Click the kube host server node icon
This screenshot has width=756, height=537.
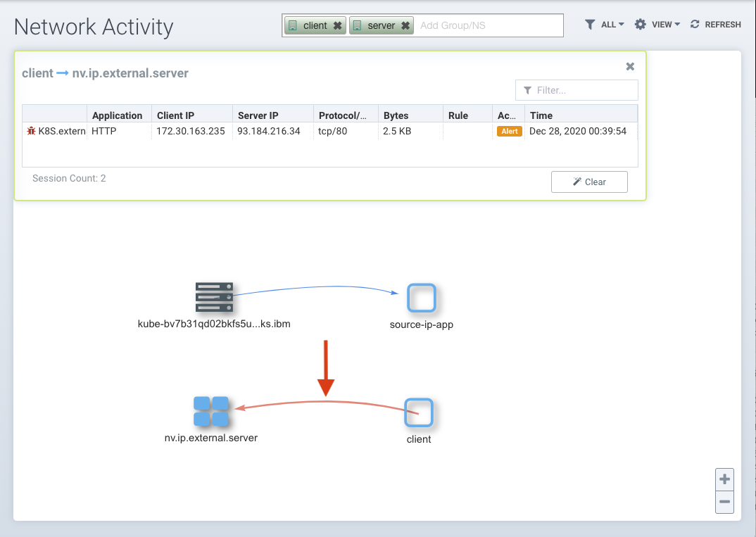[214, 298]
